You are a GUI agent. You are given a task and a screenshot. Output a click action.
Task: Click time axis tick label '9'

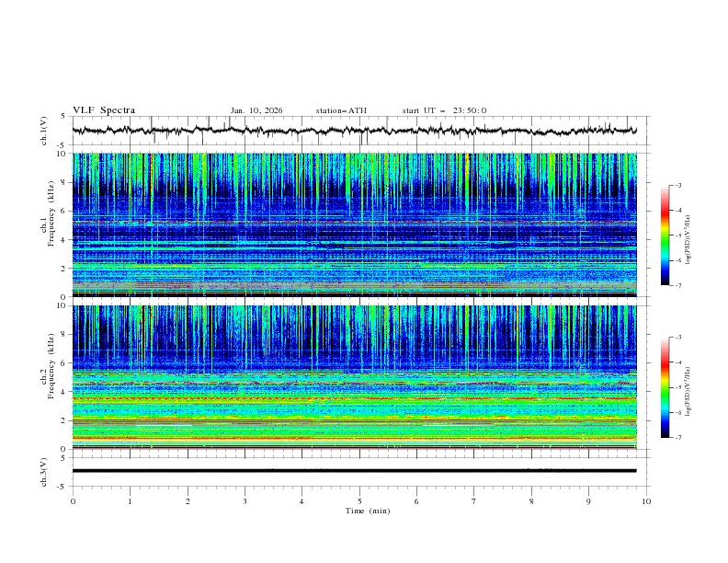(588, 501)
